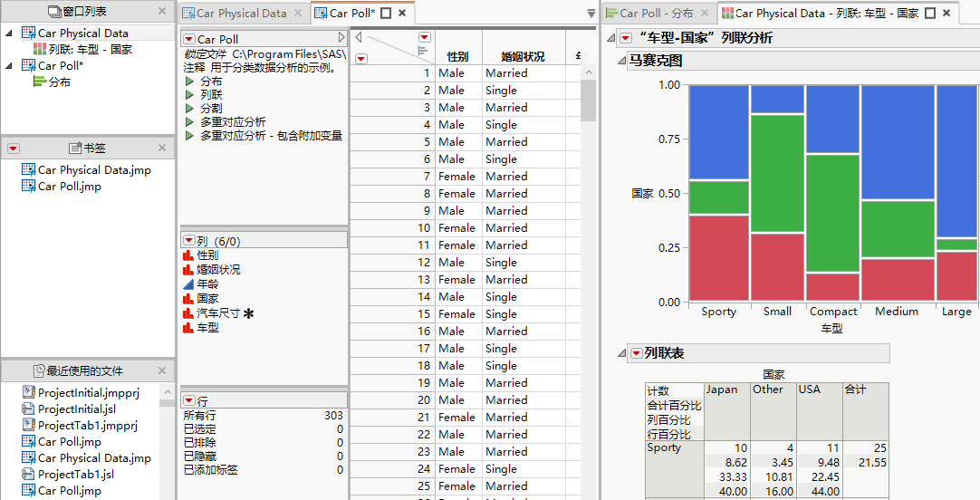980x500 pixels.
Task: Open the 行 panel red triangle menu
Action: tap(189, 400)
